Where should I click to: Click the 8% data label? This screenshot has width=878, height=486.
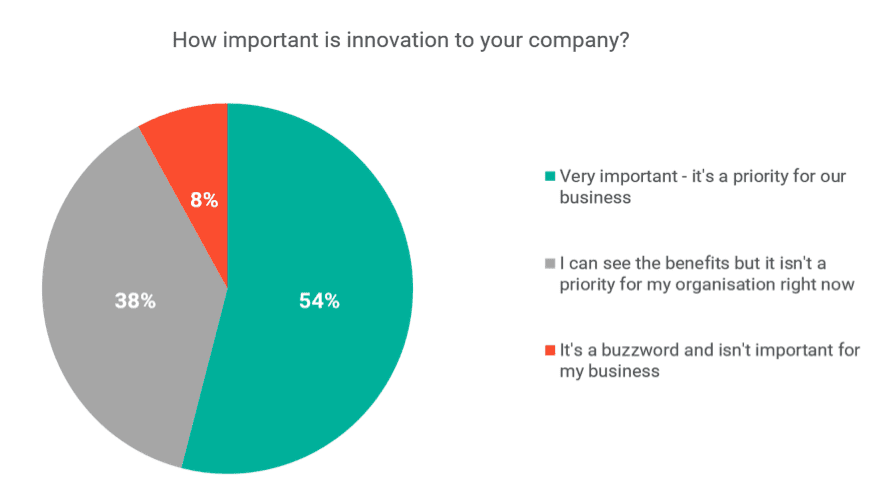coord(204,200)
